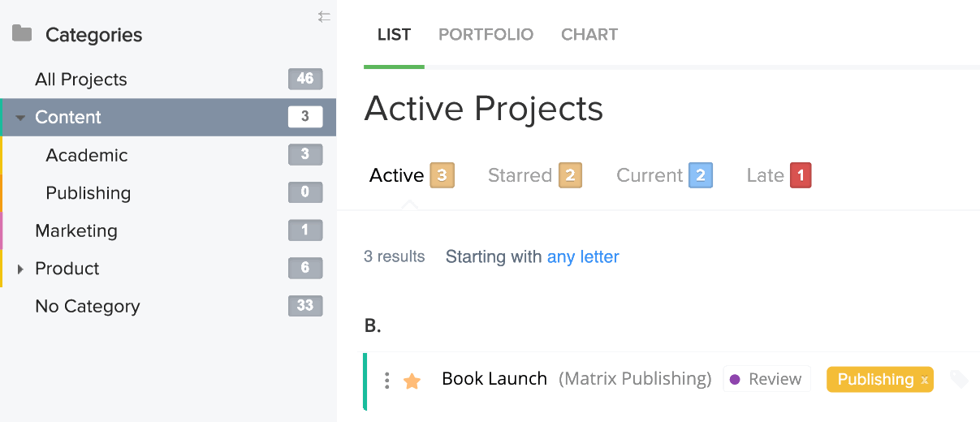Click the purple Review status dot
980x422 pixels.
735,379
